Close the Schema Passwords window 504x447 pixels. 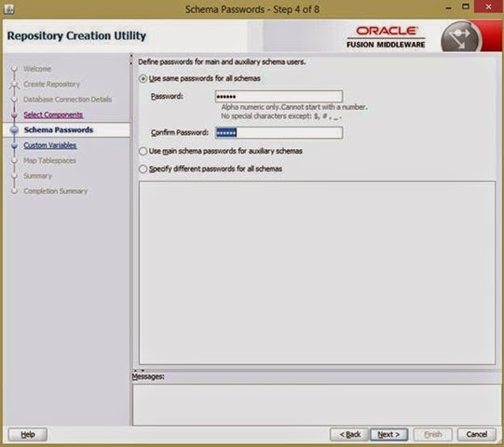(x=488, y=7)
